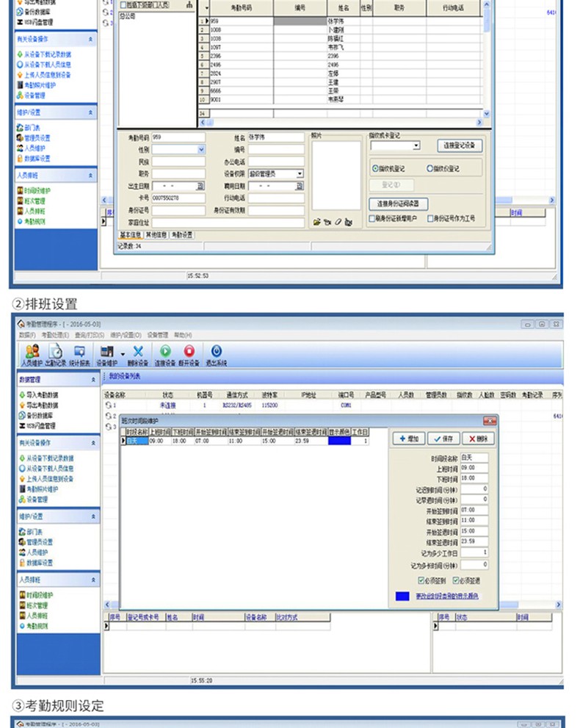This screenshot has height=728, width=580.
Task: Switch to the 其他信息 tab
Action: (x=156, y=235)
